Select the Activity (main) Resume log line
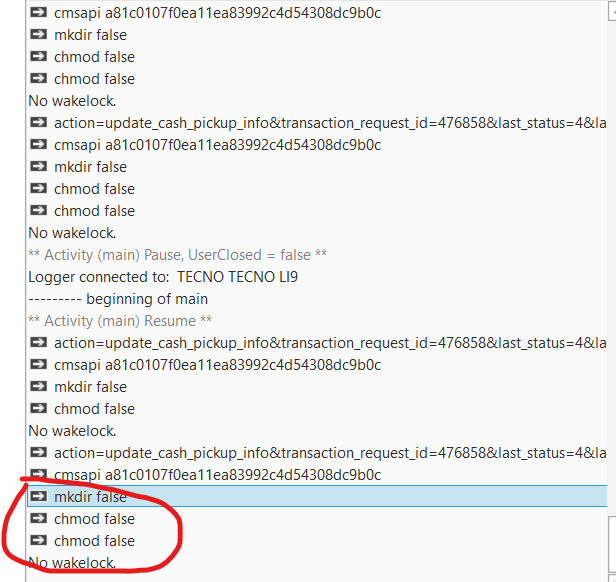The width and height of the screenshot is (616, 582). (120, 321)
